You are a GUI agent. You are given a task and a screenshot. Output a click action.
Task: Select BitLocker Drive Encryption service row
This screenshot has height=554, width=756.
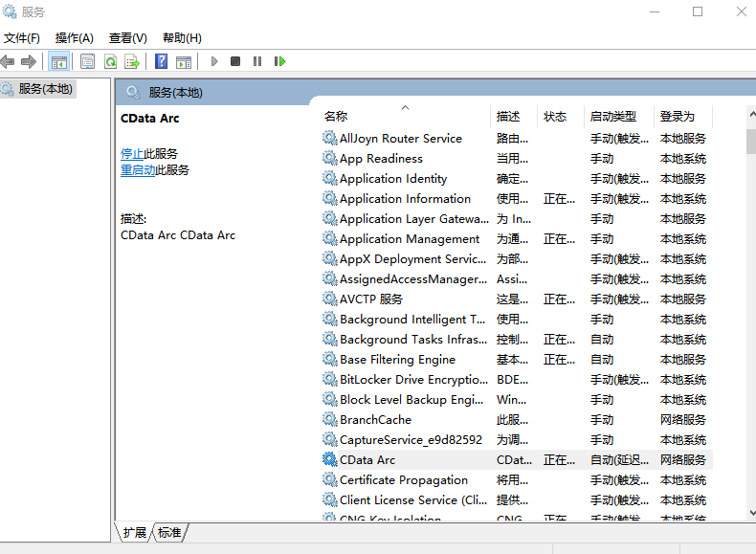click(517, 380)
